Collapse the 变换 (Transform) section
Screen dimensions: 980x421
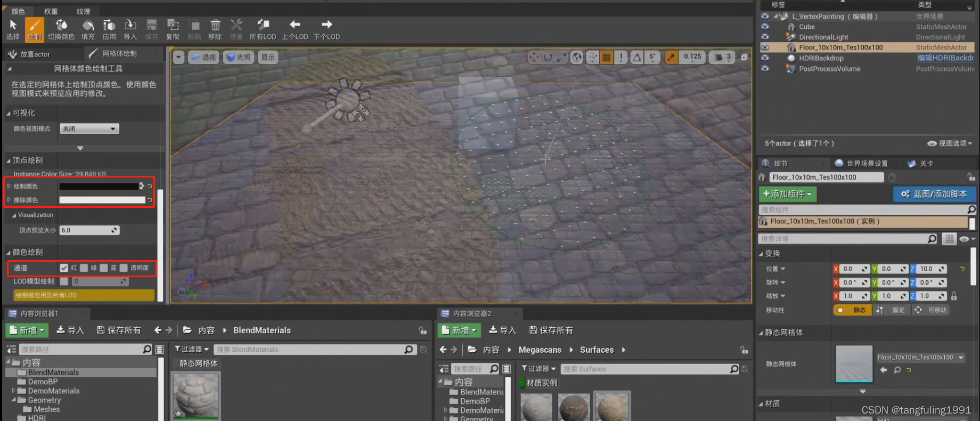click(x=761, y=254)
